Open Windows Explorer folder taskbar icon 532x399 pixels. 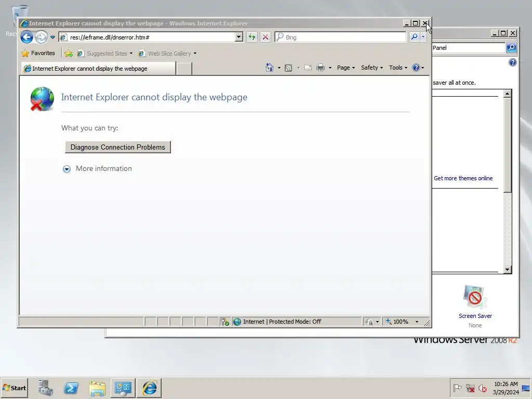click(97, 388)
